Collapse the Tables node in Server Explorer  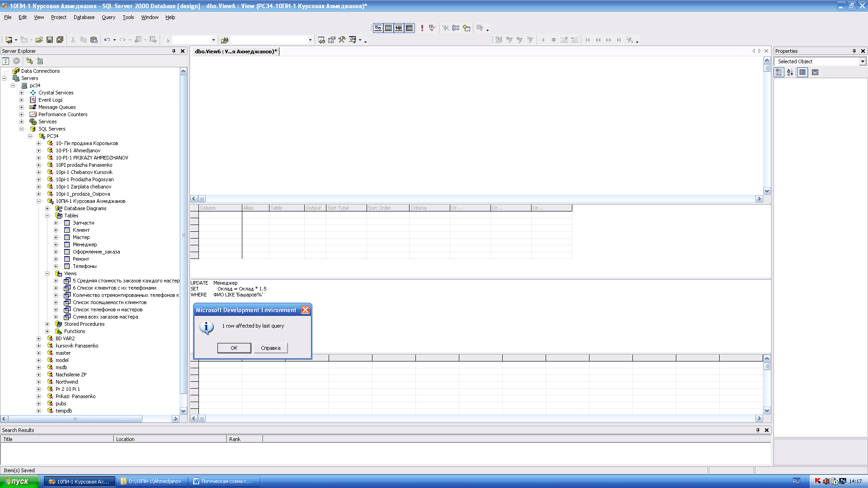click(47, 216)
